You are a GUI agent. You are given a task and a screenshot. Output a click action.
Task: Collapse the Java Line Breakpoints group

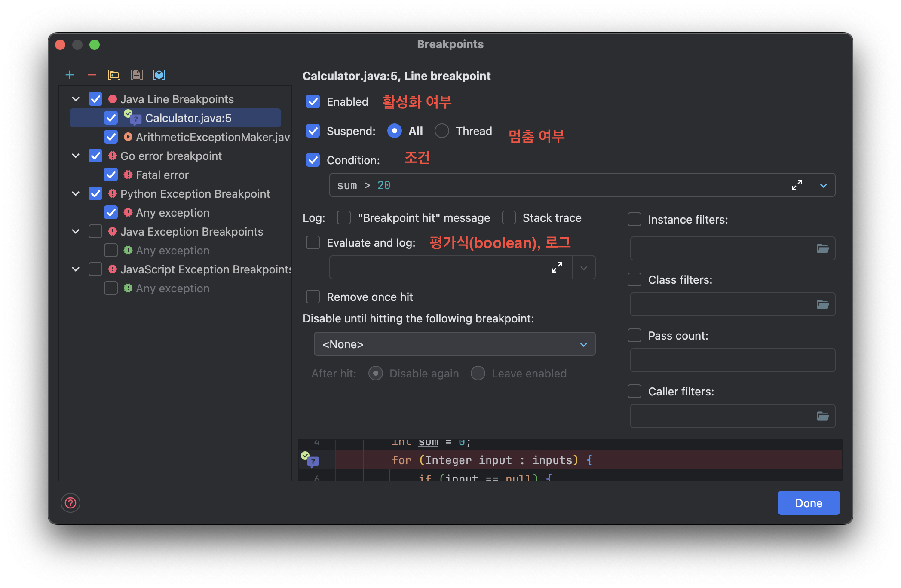pyautogui.click(x=76, y=99)
